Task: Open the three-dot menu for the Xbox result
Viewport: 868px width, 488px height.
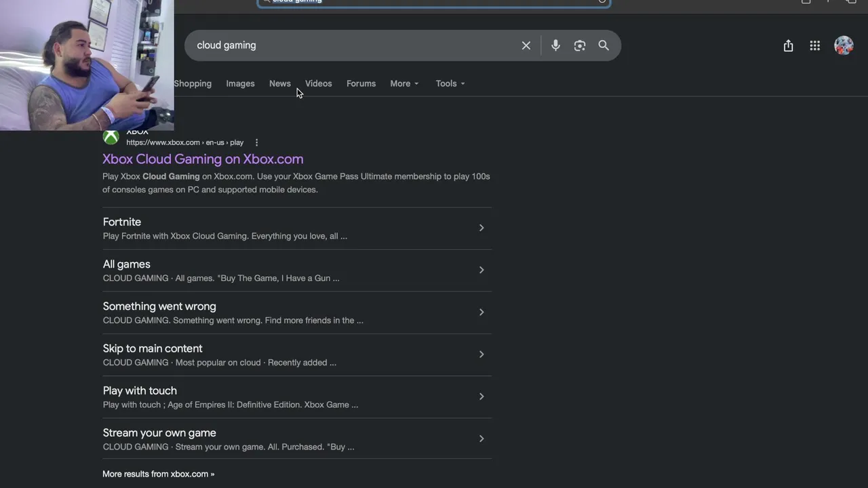Action: point(256,142)
